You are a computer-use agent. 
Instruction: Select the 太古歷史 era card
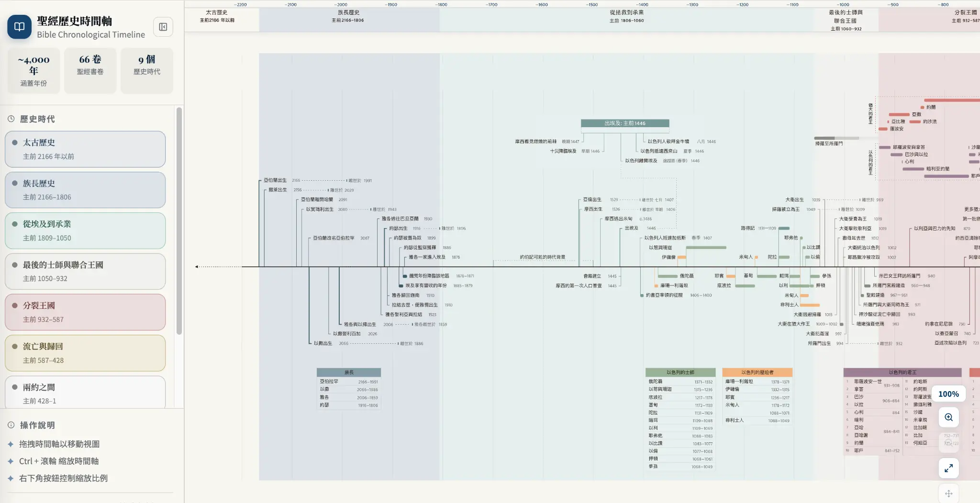[x=85, y=149]
